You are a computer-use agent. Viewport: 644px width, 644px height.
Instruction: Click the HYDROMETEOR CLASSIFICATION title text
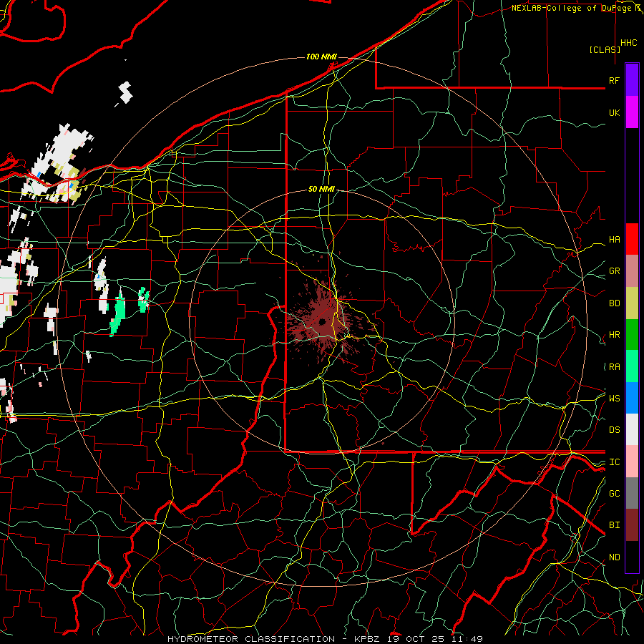[x=251, y=639]
